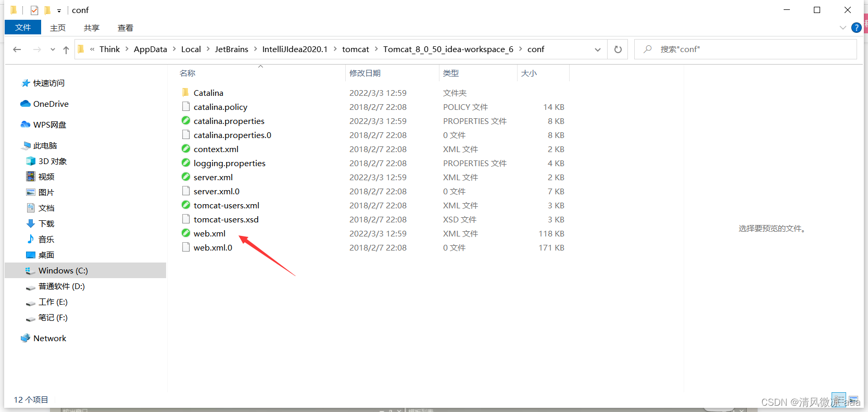Open 3D 对象 folder in sidebar
Viewport: 868px width, 412px height.
point(53,161)
